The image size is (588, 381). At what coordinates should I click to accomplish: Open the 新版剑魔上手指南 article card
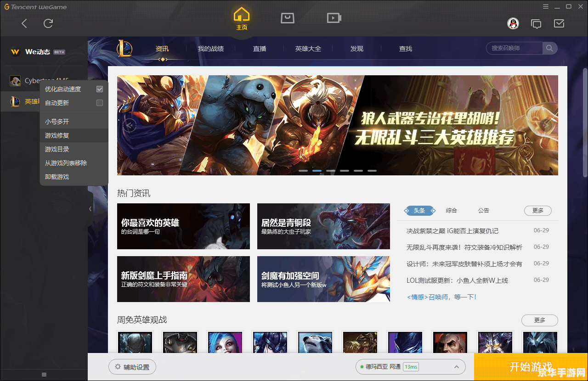(x=183, y=279)
